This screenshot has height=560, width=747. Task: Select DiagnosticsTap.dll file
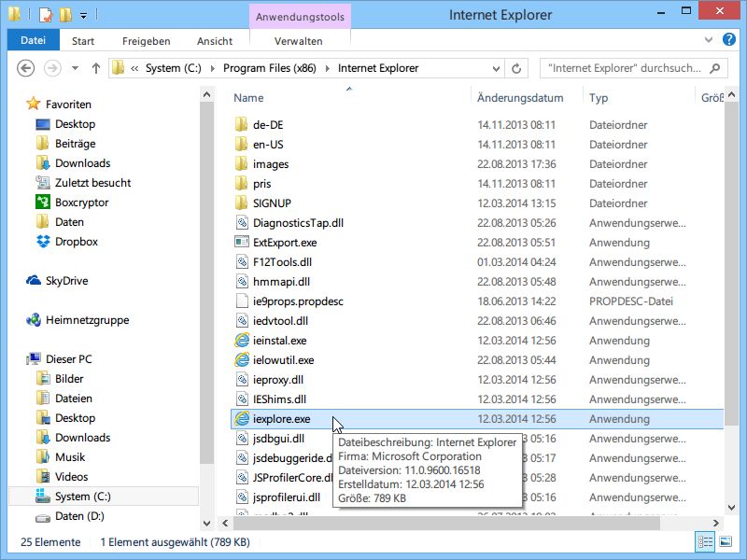point(298,223)
